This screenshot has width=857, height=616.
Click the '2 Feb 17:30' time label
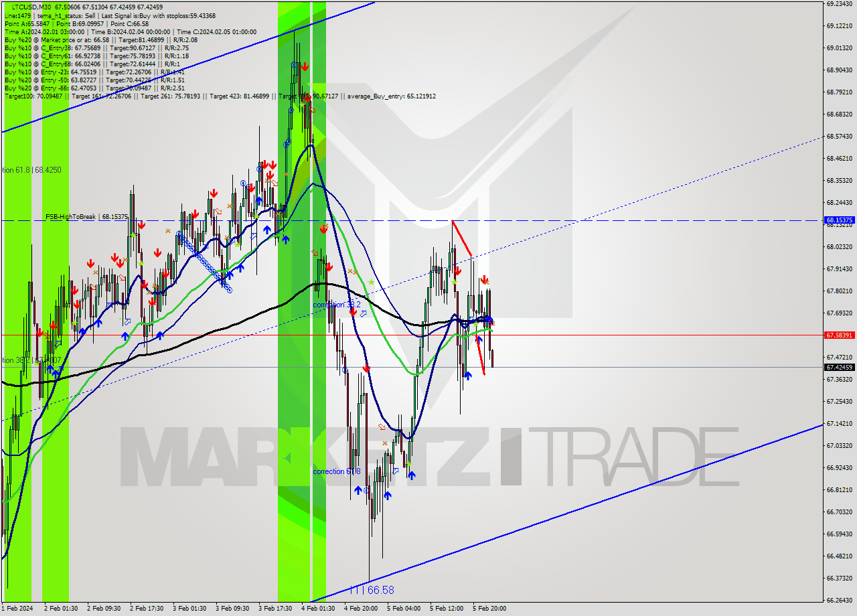tap(147, 609)
